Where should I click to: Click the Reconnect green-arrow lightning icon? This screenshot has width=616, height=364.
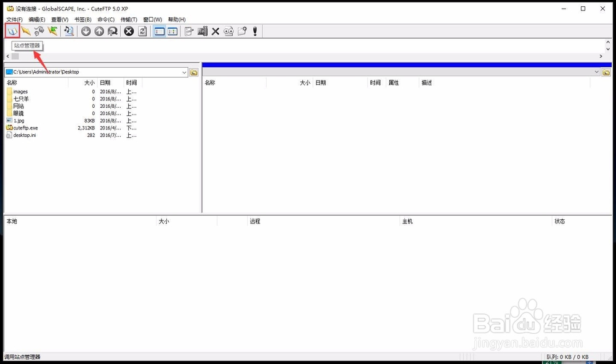pos(52,31)
